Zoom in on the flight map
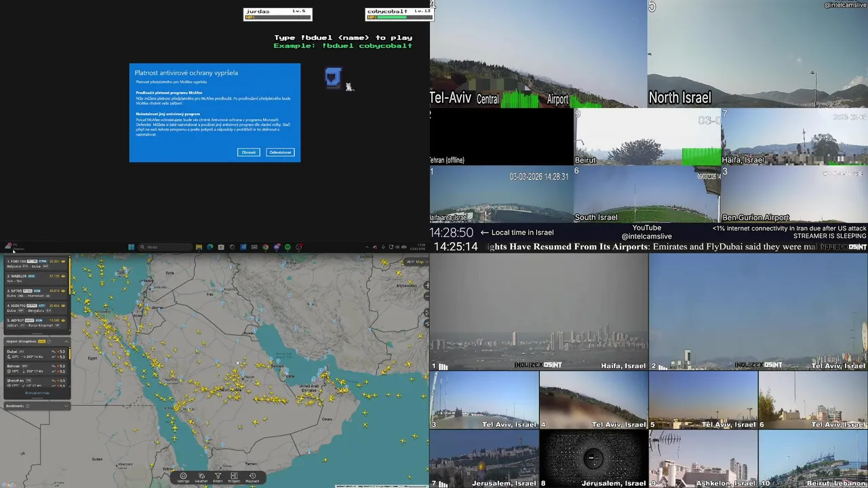 [x=427, y=285]
